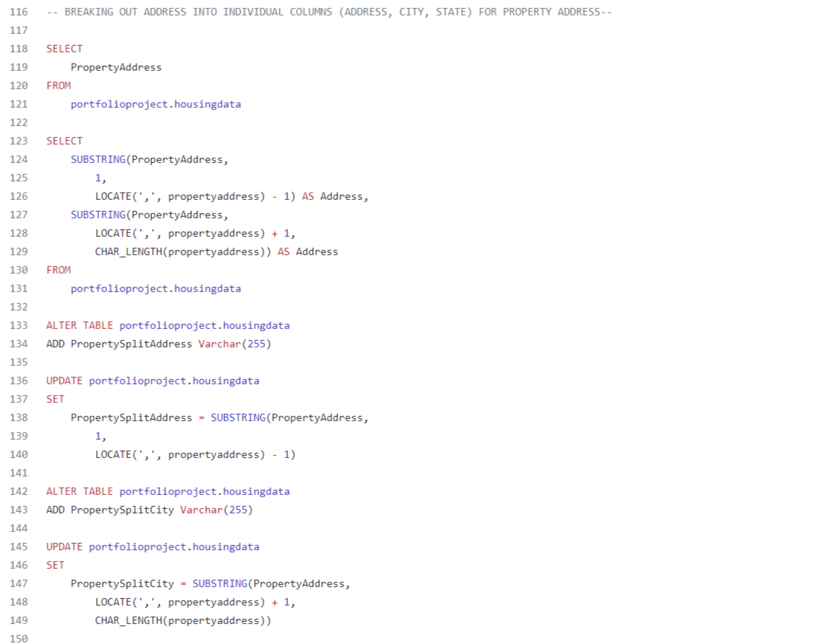Click SUBSTRING on line 124
The height and width of the screenshot is (644, 832).
click(x=98, y=159)
